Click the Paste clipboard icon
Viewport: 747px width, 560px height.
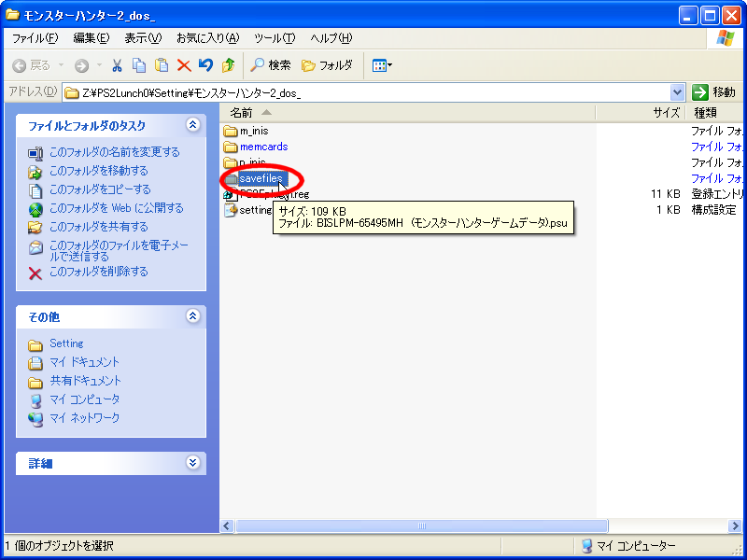coord(162,65)
